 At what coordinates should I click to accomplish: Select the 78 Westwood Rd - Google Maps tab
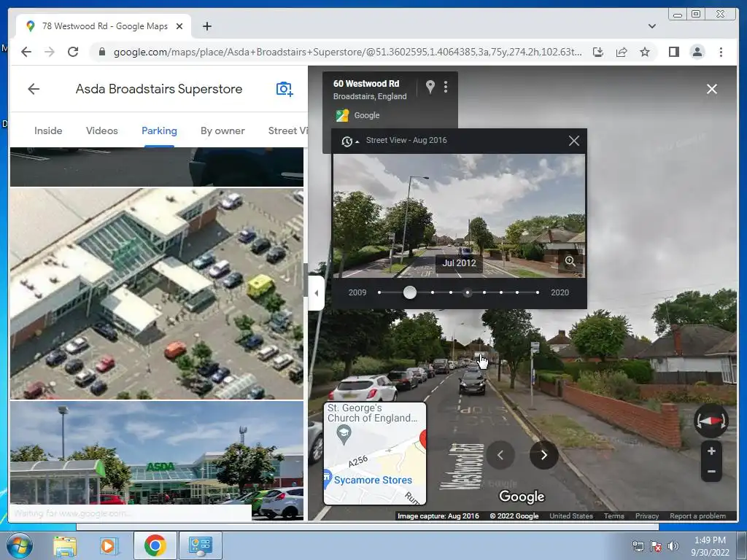(104, 26)
